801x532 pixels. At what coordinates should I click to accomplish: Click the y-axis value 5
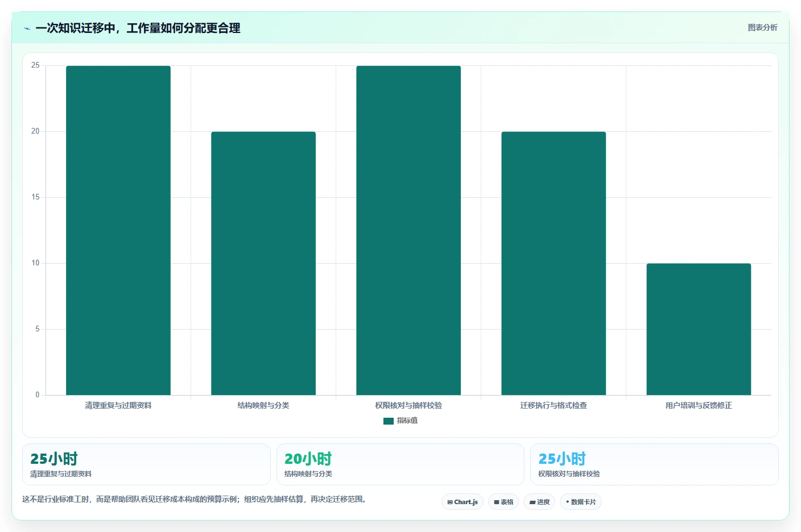[x=38, y=329]
